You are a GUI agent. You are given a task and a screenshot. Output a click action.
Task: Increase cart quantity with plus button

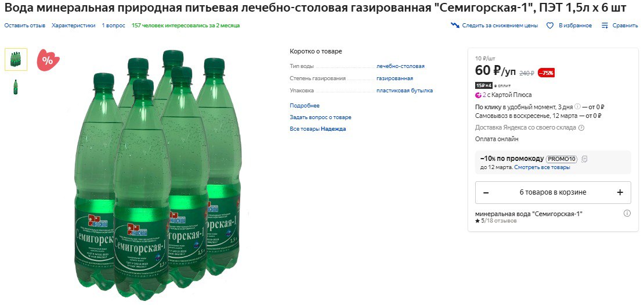(620, 192)
